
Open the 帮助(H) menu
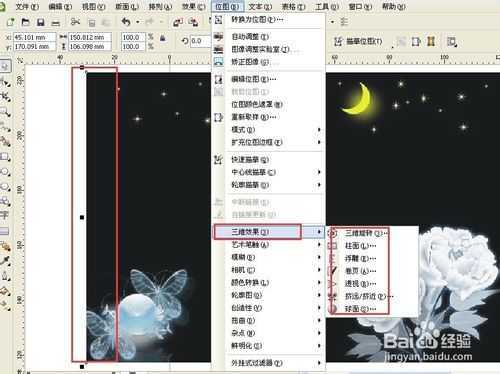(x=394, y=6)
